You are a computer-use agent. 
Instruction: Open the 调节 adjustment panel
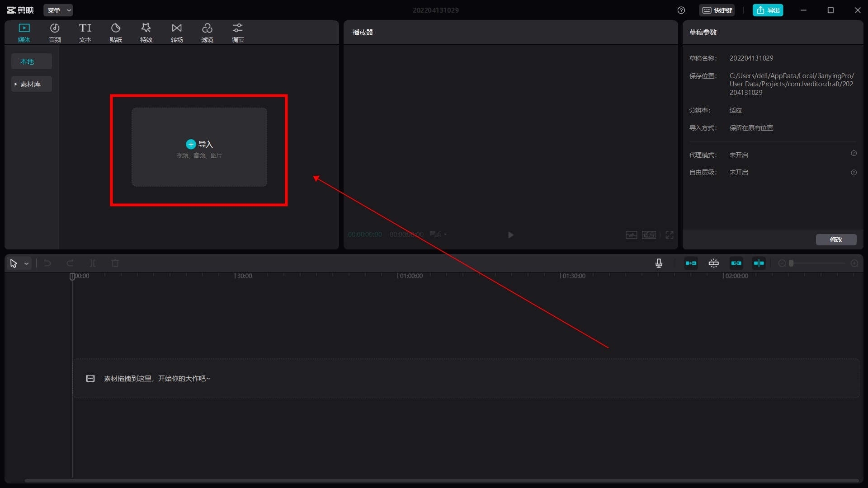(x=238, y=33)
